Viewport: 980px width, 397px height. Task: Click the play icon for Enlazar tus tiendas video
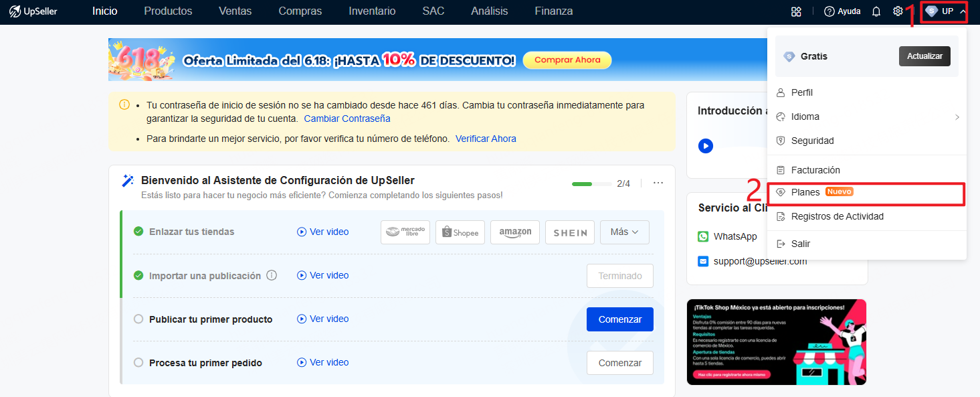[x=302, y=232]
